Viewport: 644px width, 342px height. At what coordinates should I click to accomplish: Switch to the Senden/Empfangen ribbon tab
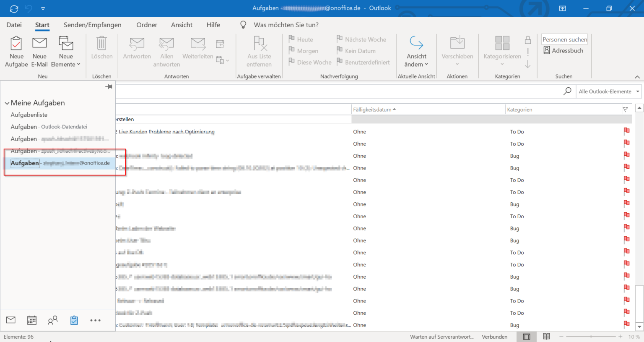point(92,25)
